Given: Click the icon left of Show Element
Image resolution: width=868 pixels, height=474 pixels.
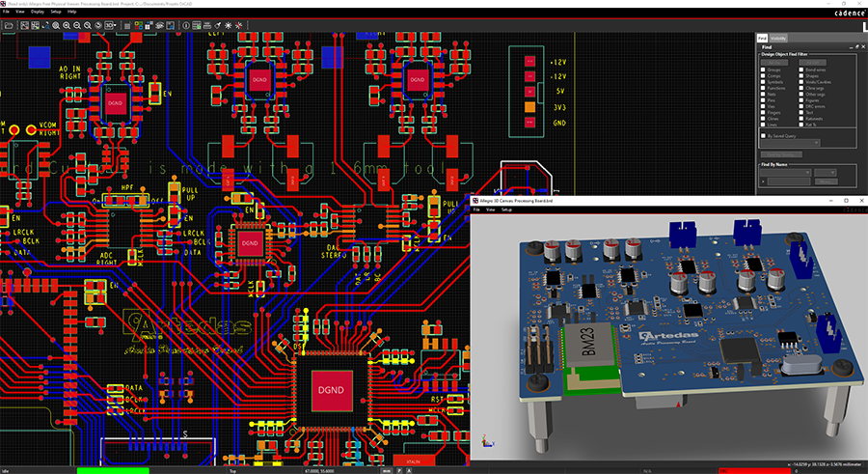Looking at the screenshot, I should (x=171, y=25).
